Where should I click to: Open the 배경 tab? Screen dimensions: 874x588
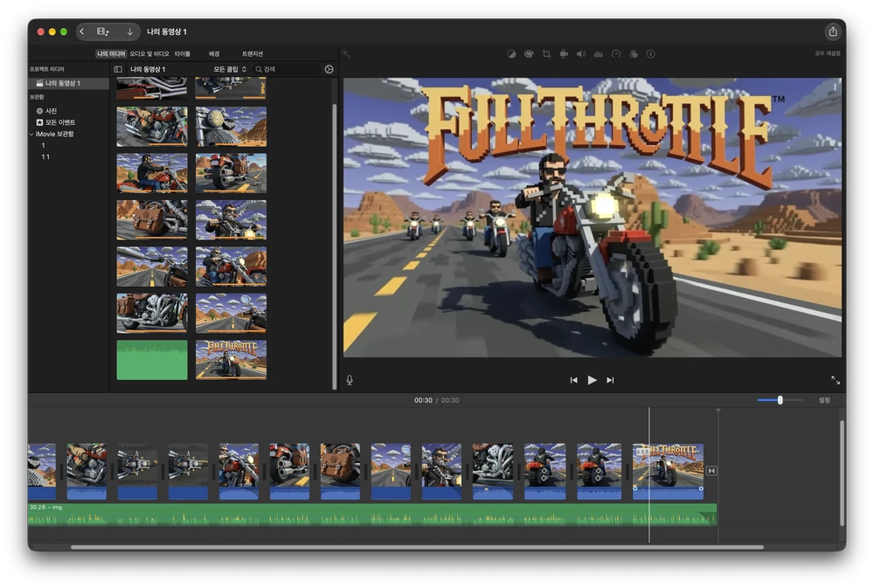(x=214, y=53)
